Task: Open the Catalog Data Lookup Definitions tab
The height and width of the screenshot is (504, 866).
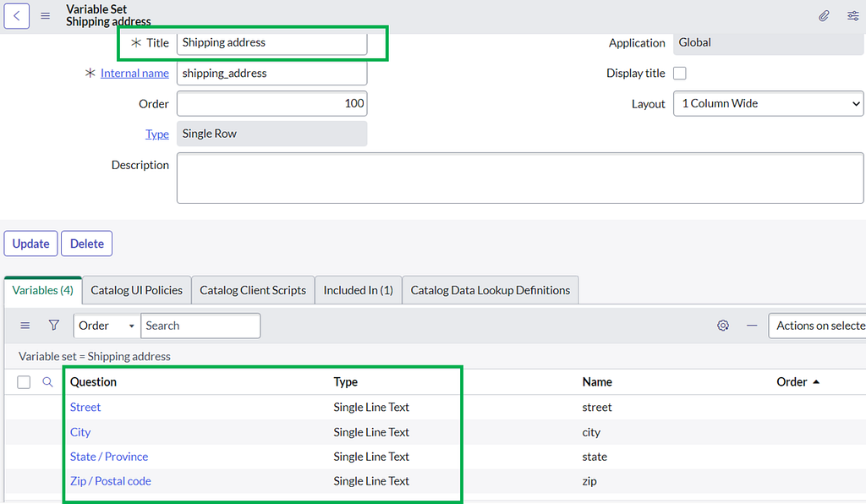Action: [491, 290]
